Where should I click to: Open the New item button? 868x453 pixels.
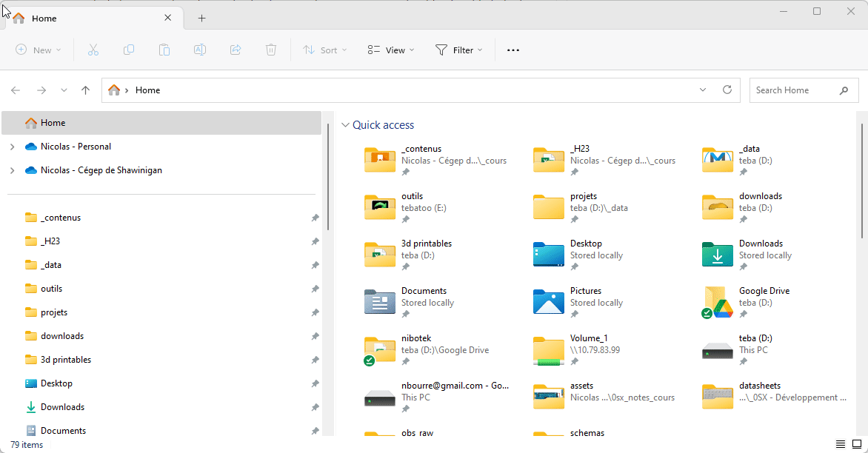pyautogui.click(x=38, y=50)
